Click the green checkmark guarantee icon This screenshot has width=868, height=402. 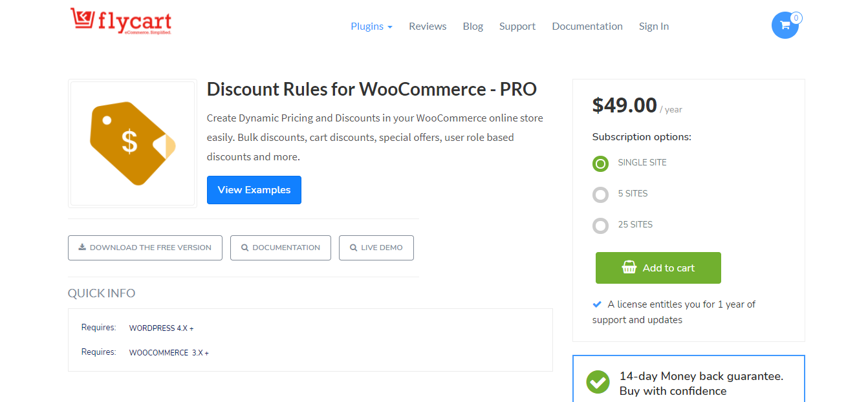pyautogui.click(x=597, y=382)
